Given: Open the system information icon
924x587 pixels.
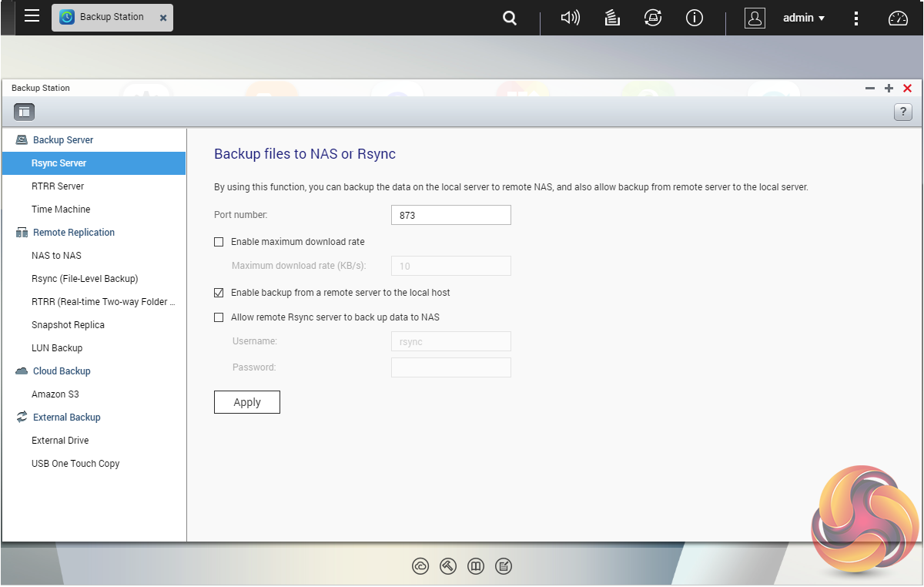Looking at the screenshot, I should pyautogui.click(x=695, y=18).
